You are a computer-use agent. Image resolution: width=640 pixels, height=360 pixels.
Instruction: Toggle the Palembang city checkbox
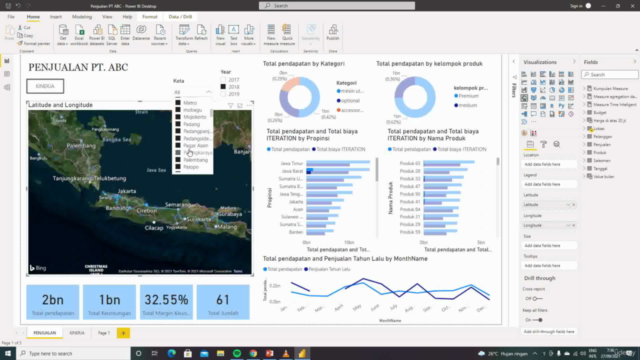pyautogui.click(x=178, y=160)
